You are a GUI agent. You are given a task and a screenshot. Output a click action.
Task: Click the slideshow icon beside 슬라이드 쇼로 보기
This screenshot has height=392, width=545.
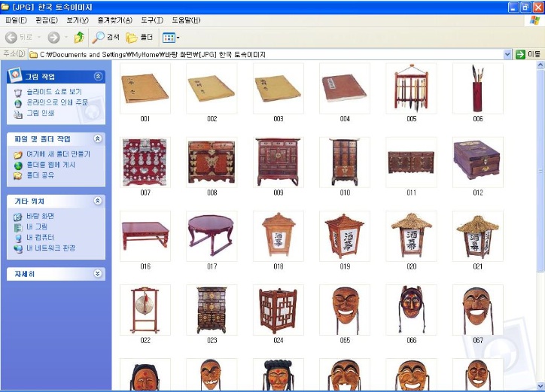pos(18,93)
